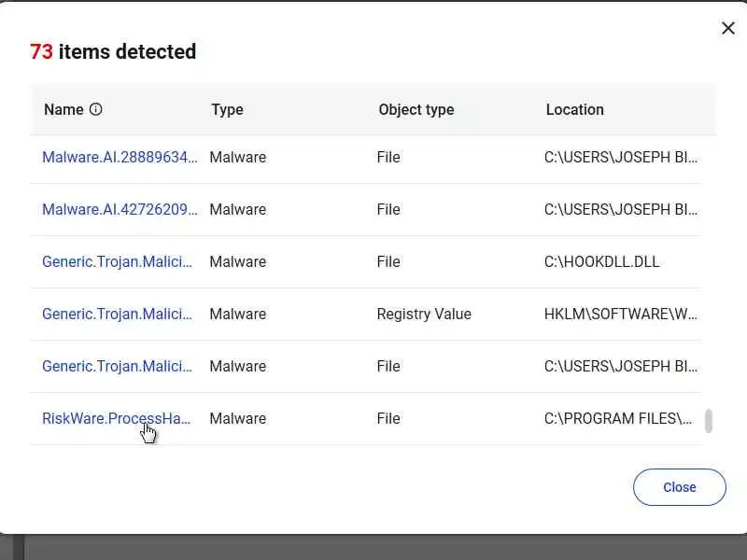Select the C:\PROGRAM FILES location cell
747x560 pixels.
(618, 418)
